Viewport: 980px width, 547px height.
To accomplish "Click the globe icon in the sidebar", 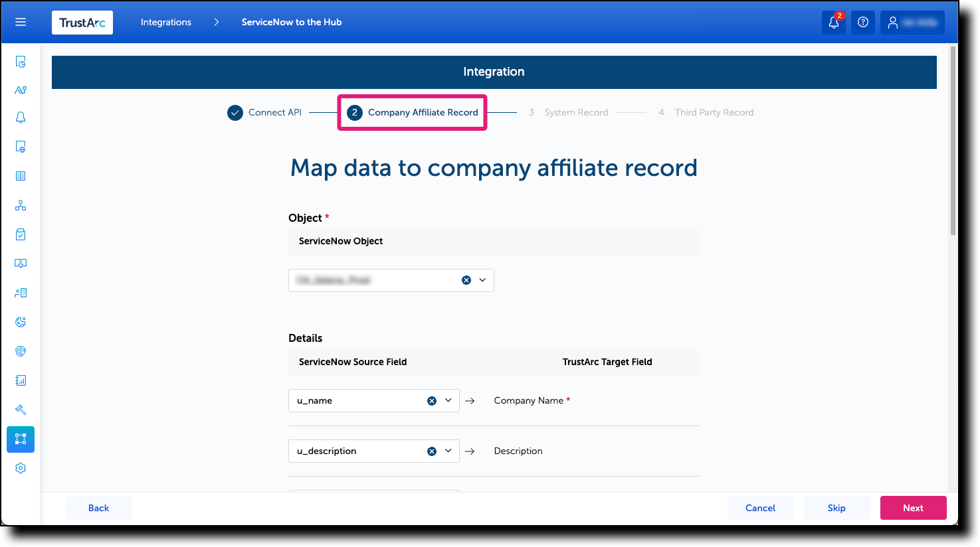I will point(20,351).
